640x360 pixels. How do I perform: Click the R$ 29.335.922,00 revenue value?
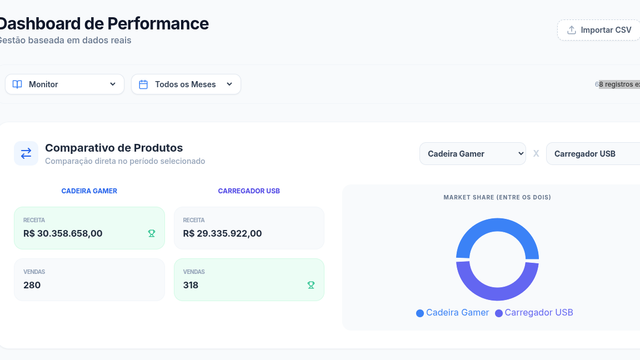[222, 233]
